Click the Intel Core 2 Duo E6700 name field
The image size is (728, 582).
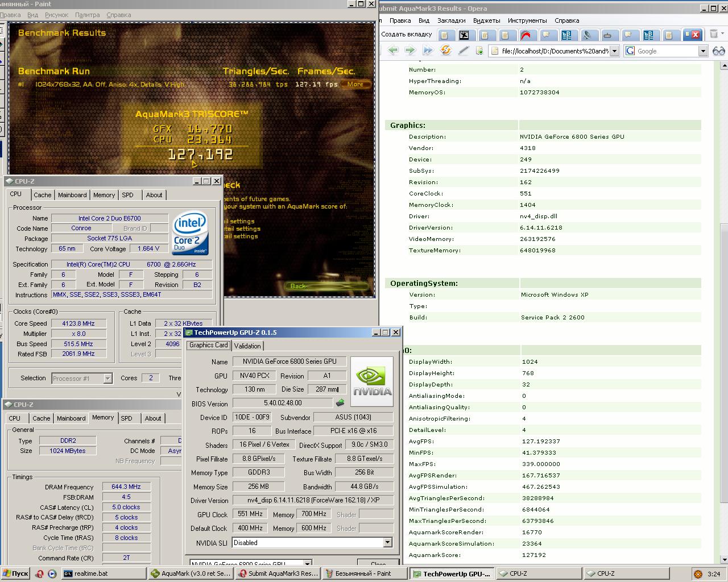pos(110,218)
